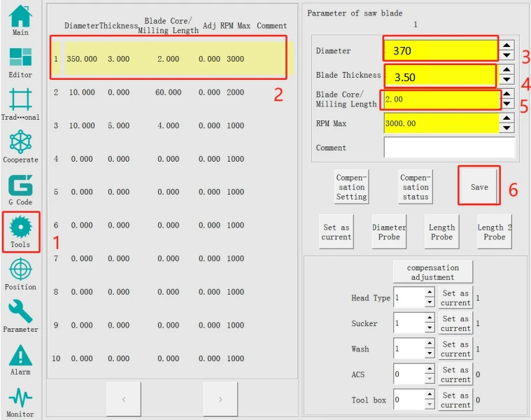Increase Head Type value with up arrow

point(430,293)
